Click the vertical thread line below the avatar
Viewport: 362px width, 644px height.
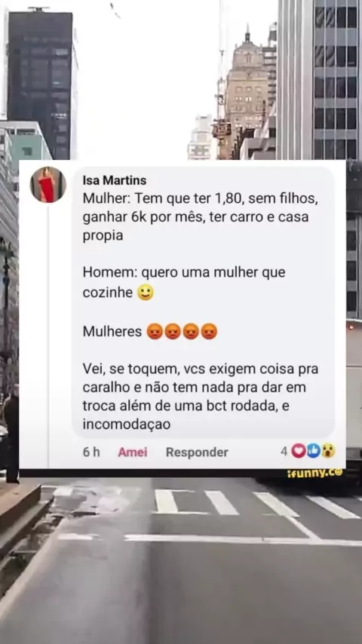(x=48, y=337)
